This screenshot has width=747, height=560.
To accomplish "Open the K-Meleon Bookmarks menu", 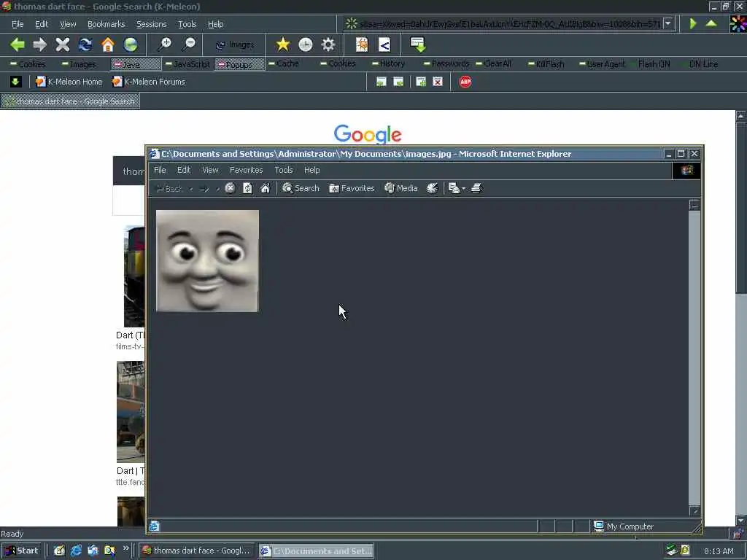I will point(107,24).
